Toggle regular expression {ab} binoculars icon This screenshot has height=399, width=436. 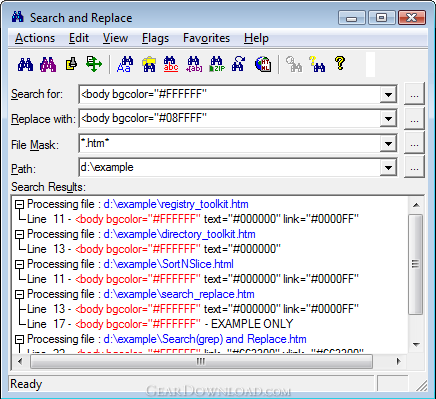click(194, 64)
